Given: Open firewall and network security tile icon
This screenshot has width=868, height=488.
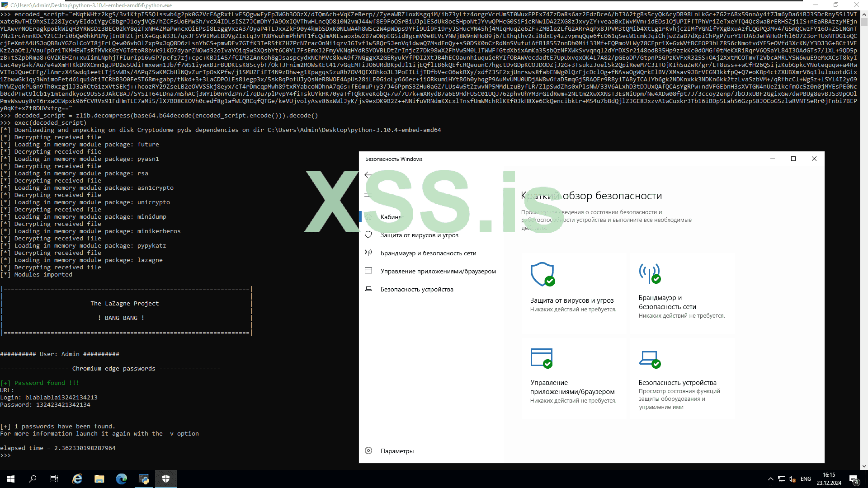Looking at the screenshot, I should coord(650,274).
